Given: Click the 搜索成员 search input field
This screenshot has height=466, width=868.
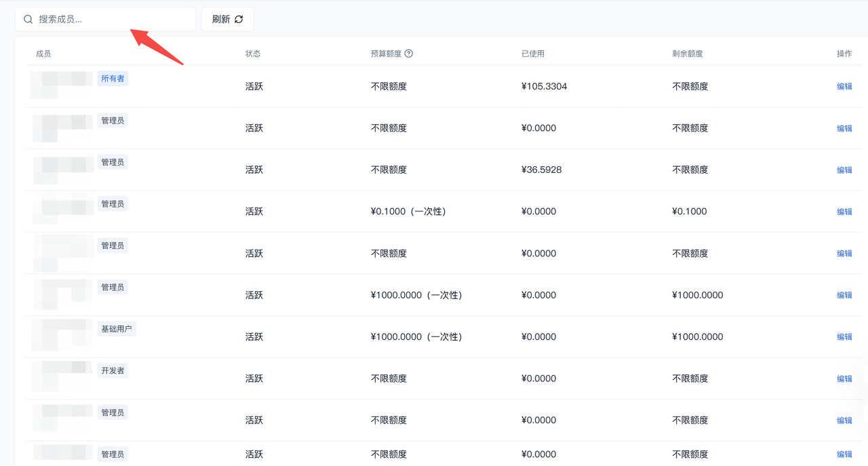Looking at the screenshot, I should 106,19.
